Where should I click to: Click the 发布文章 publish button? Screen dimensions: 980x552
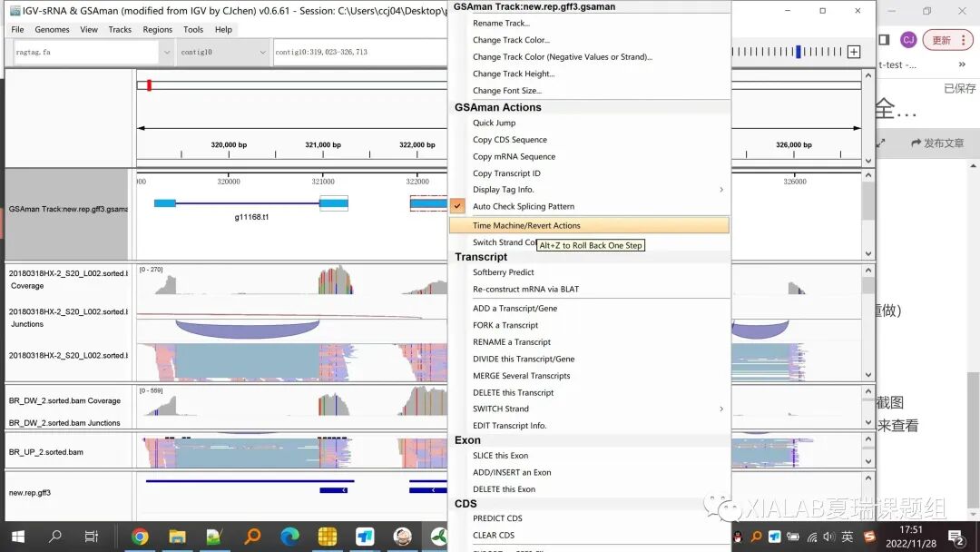point(936,143)
